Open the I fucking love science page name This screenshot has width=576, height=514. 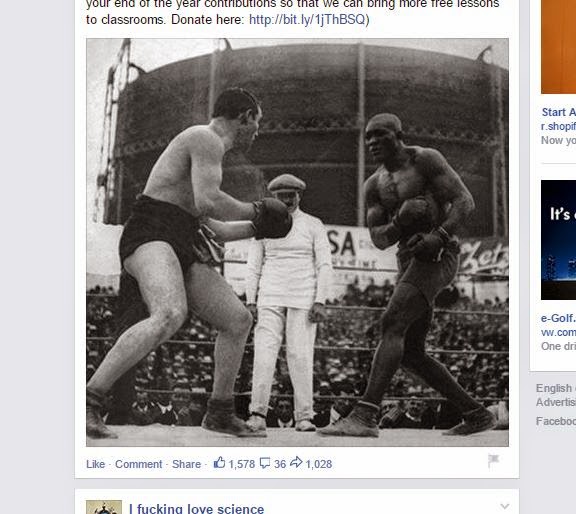[197, 508]
